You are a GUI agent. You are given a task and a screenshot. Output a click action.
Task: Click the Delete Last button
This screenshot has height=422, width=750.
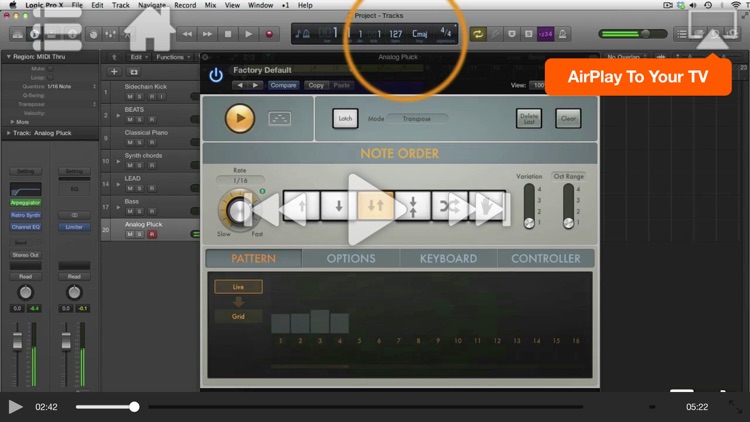(x=529, y=118)
